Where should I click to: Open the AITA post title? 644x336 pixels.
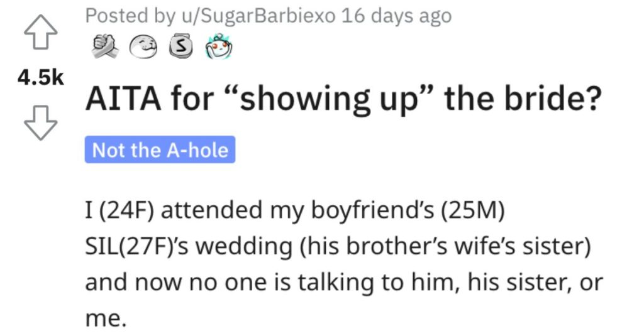pos(343,100)
